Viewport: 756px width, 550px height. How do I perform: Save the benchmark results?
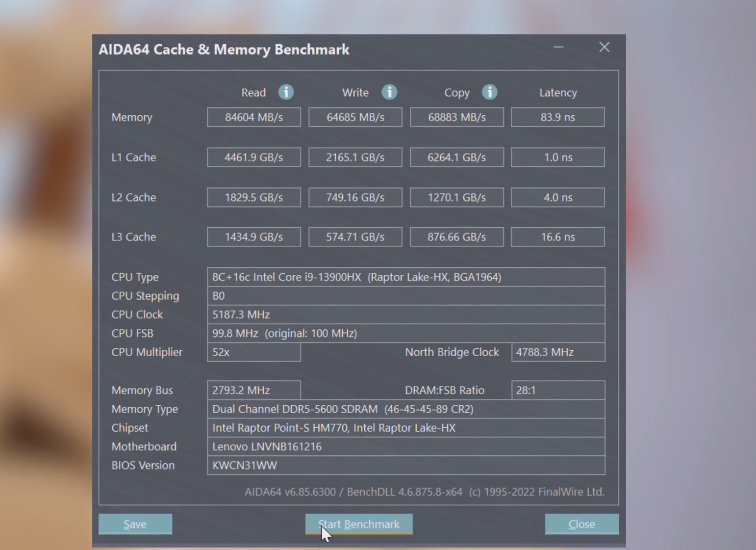click(x=135, y=524)
